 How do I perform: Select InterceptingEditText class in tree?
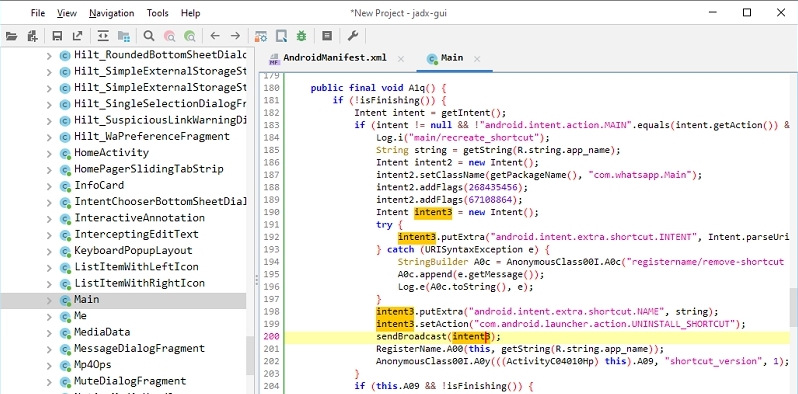136,234
